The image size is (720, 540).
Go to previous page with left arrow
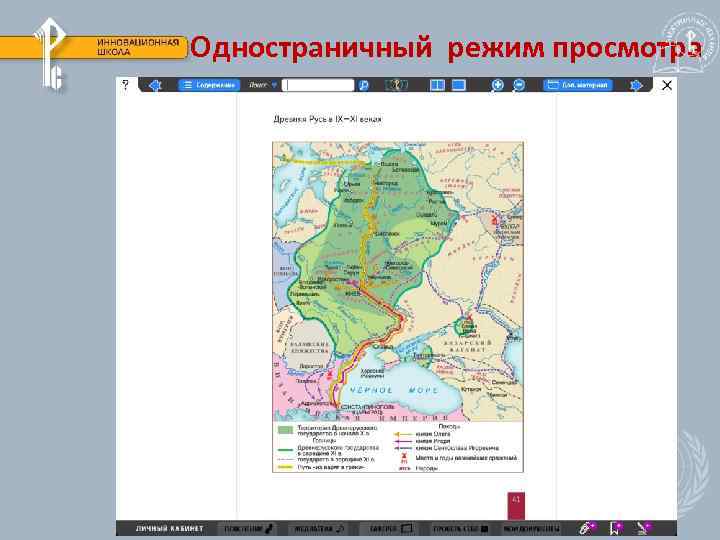tap(155, 85)
